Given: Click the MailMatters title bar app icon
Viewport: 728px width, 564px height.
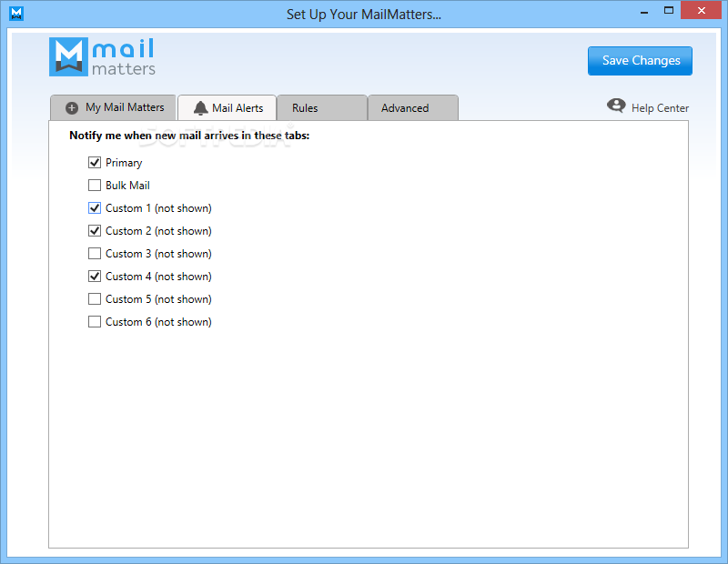Looking at the screenshot, I should [16, 14].
